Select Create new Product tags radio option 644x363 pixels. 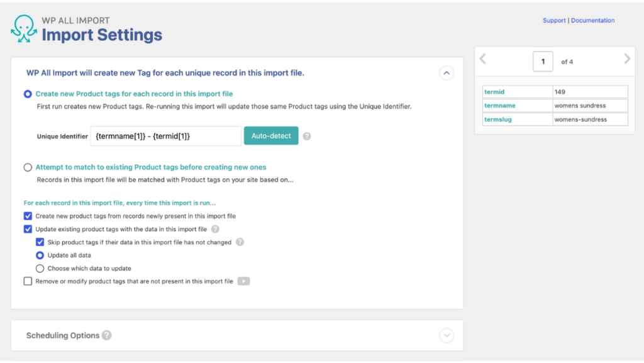(x=28, y=94)
